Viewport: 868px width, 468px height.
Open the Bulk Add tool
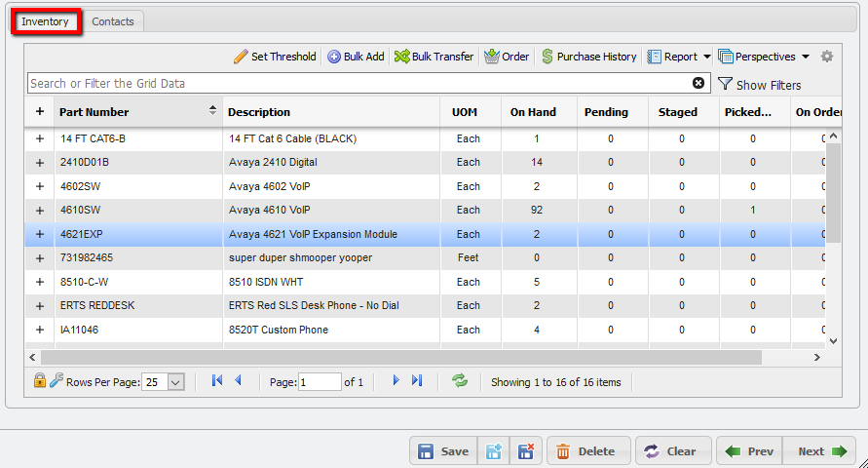coord(356,57)
